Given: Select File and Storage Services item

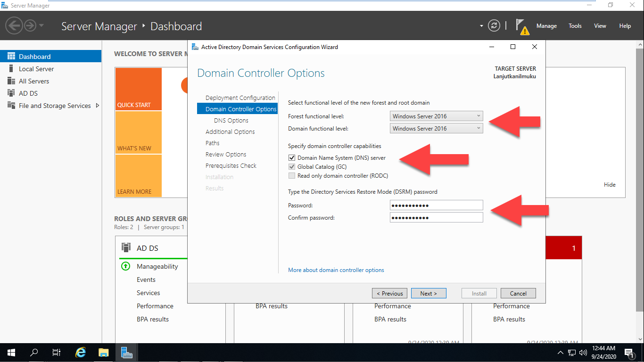Looking at the screenshot, I should pyautogui.click(x=50, y=106).
